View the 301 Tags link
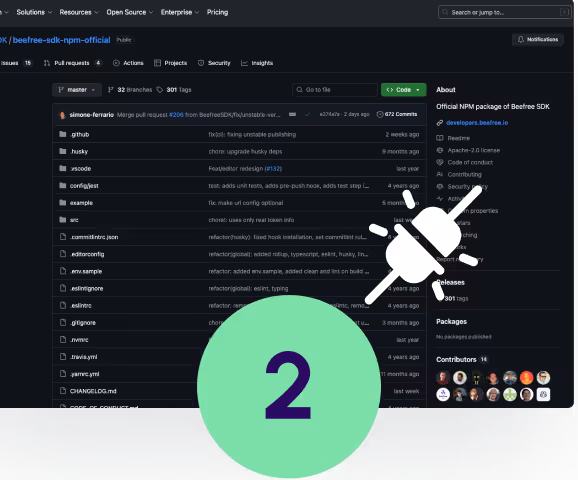 pyautogui.click(x=174, y=90)
